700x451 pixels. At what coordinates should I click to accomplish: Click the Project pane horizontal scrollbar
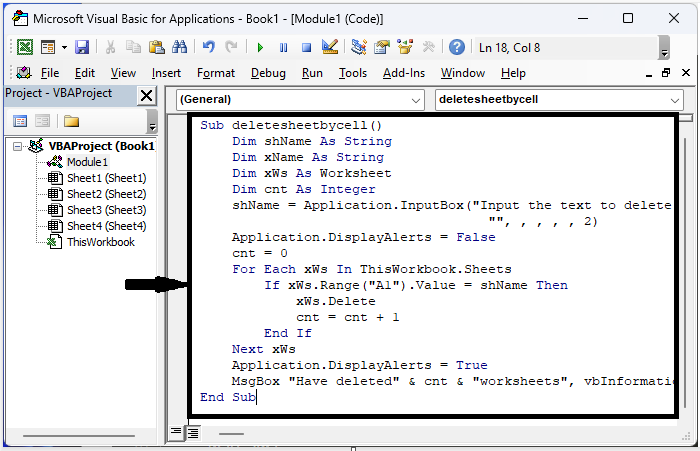[x=79, y=435]
